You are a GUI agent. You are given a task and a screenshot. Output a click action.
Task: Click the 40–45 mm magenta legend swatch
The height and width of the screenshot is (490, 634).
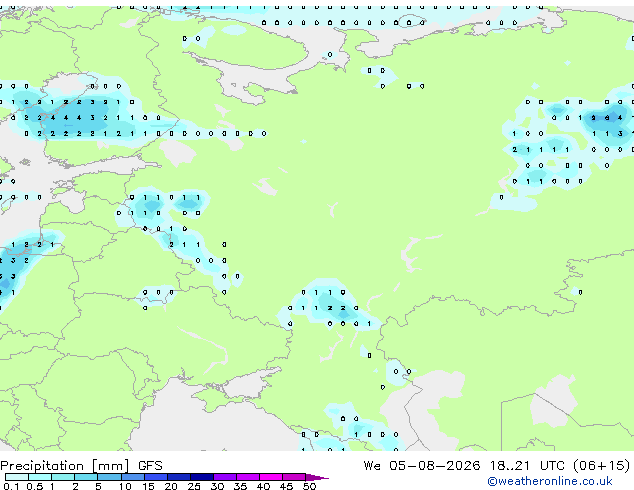pos(271,477)
